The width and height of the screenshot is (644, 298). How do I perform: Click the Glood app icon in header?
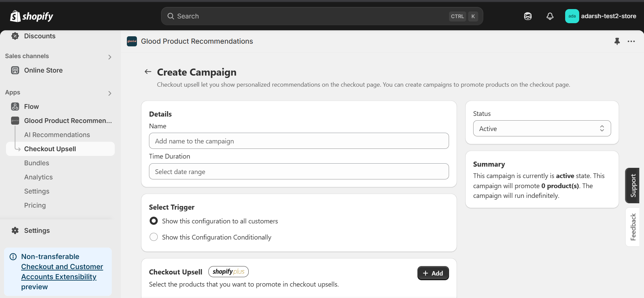point(132,41)
